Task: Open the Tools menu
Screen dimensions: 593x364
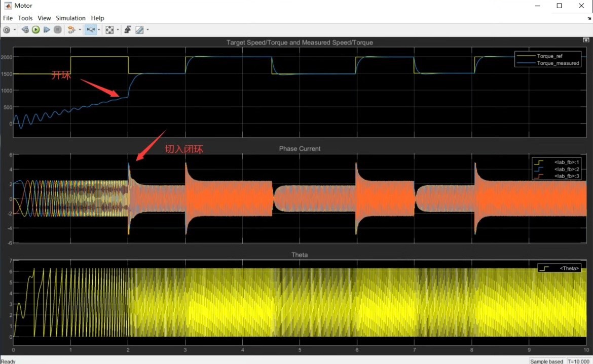Action: (25, 18)
